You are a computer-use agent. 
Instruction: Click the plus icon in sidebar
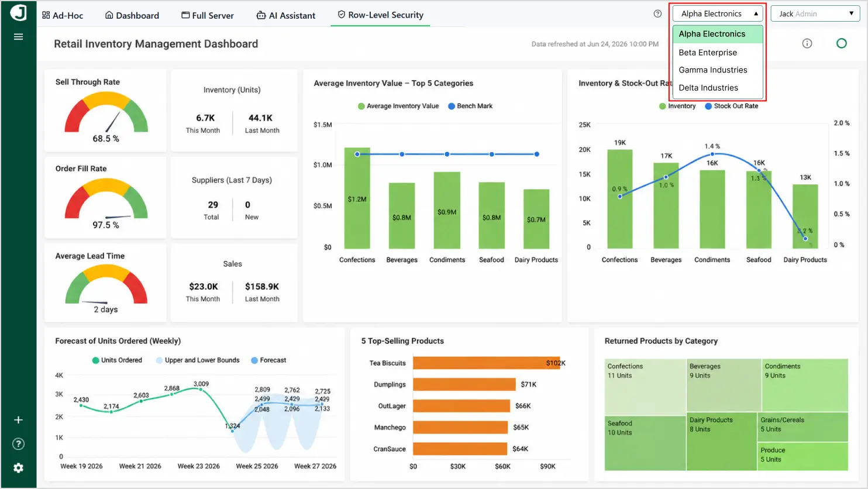(19, 420)
